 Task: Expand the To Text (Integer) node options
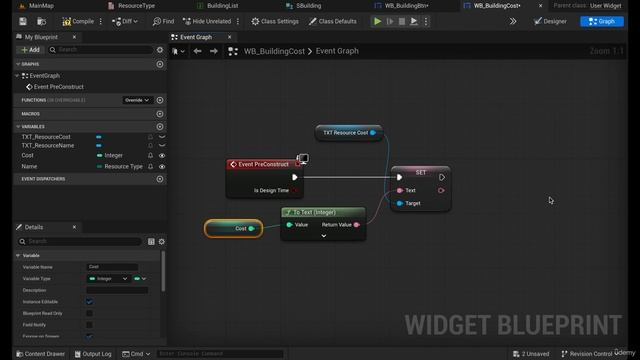pyautogui.click(x=324, y=236)
